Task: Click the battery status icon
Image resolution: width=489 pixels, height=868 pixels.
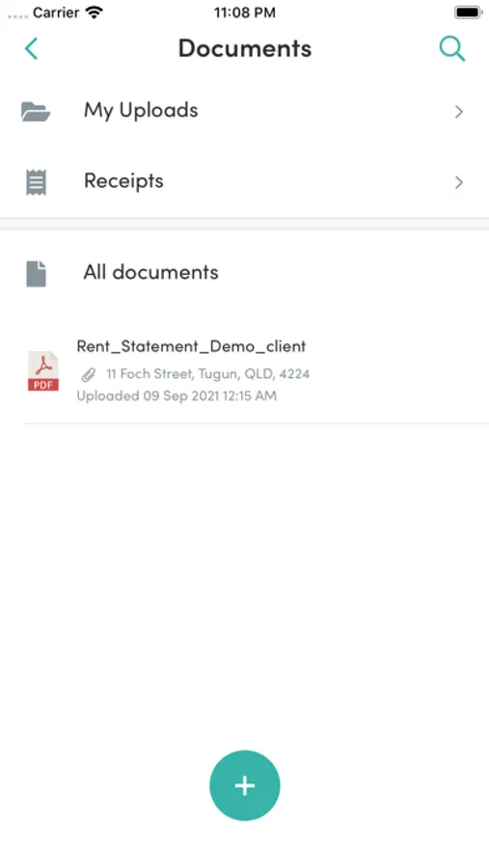Action: (468, 13)
